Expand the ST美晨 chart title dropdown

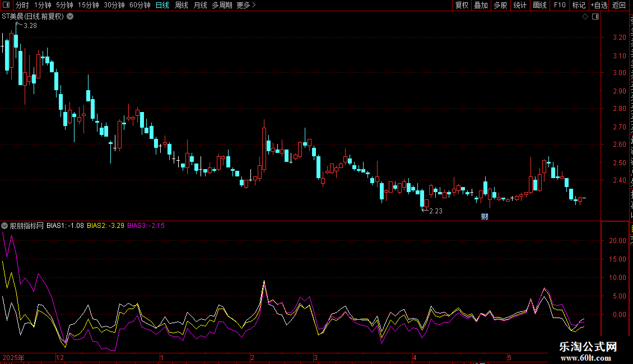[70, 17]
